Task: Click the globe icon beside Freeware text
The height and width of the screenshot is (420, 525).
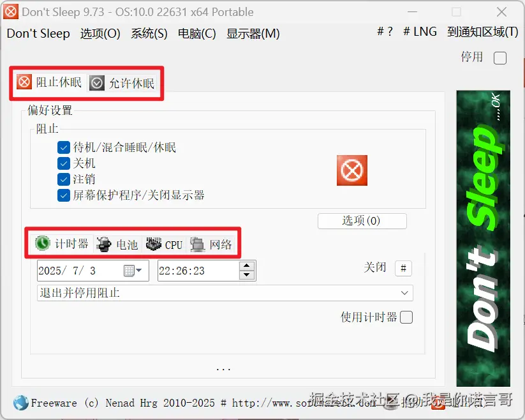Action: pyautogui.click(x=21, y=403)
